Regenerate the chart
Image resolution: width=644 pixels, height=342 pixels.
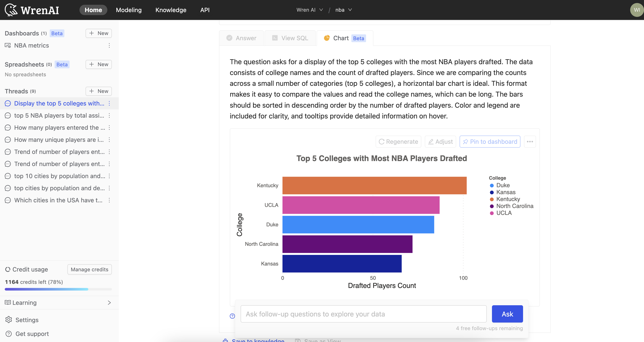[398, 142]
